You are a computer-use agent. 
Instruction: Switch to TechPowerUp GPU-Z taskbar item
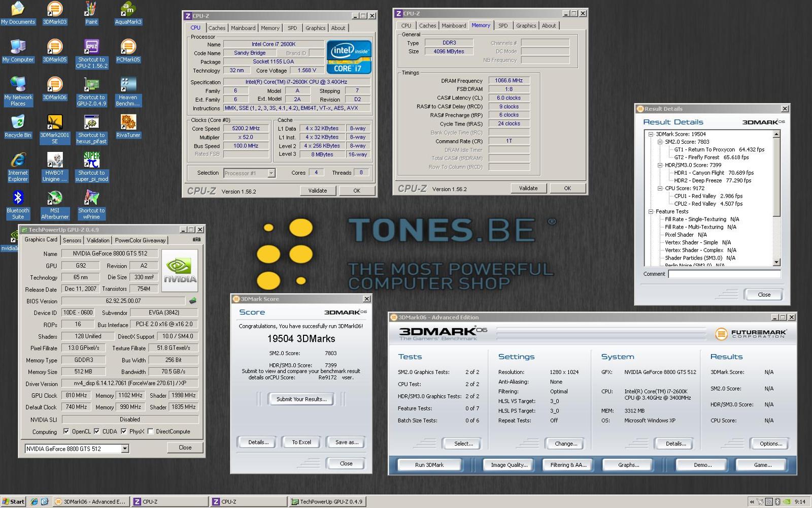pos(327,501)
